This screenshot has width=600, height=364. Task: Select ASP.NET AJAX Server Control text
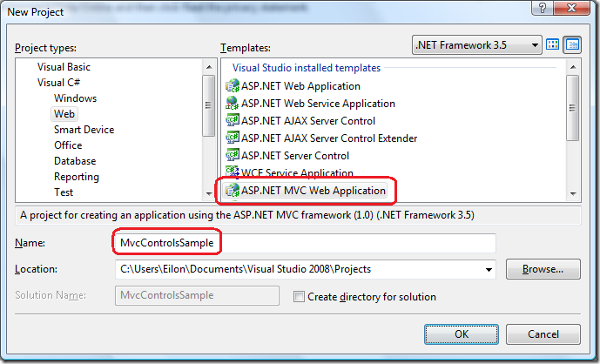308,121
